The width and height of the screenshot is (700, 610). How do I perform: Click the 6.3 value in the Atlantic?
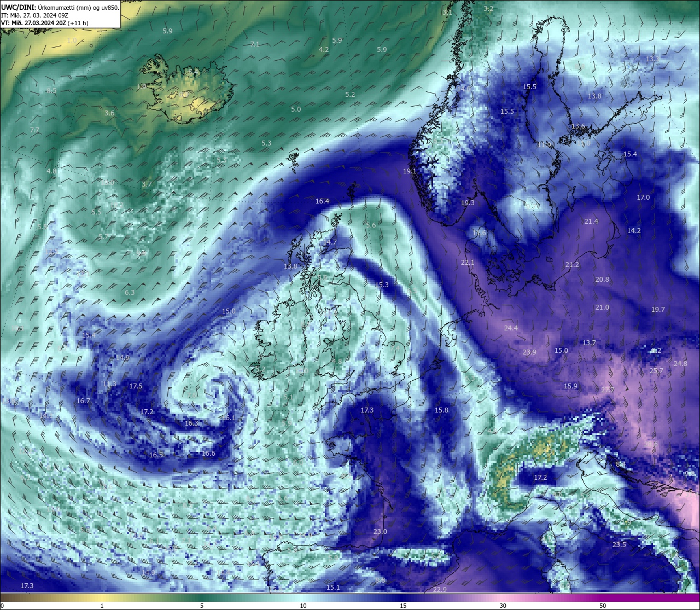click(130, 293)
